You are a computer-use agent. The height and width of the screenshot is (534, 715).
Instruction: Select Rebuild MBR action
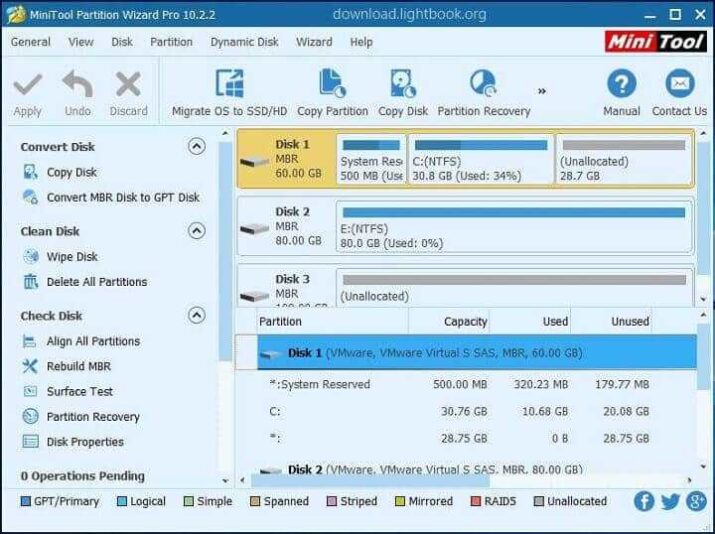(x=78, y=366)
